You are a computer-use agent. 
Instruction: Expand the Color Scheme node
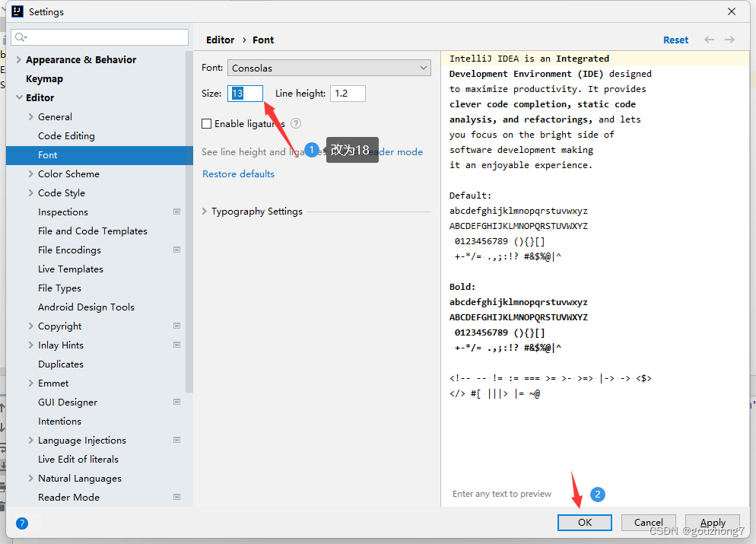(x=31, y=173)
